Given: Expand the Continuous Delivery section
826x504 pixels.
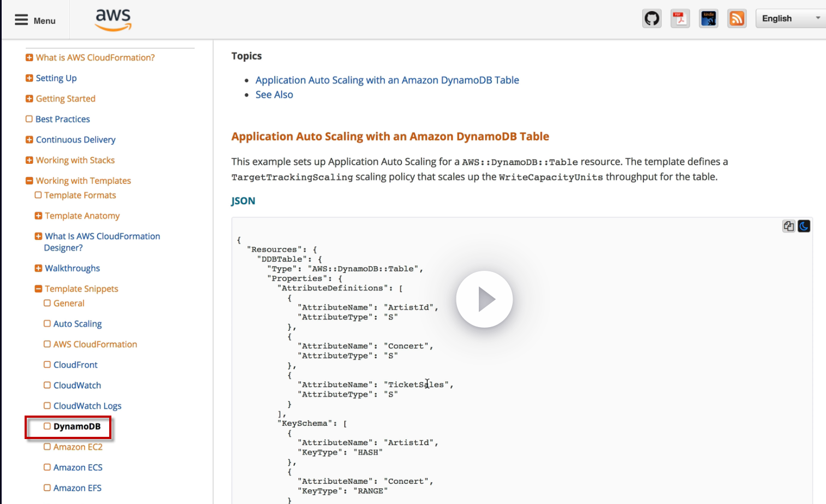Looking at the screenshot, I should click(x=29, y=140).
